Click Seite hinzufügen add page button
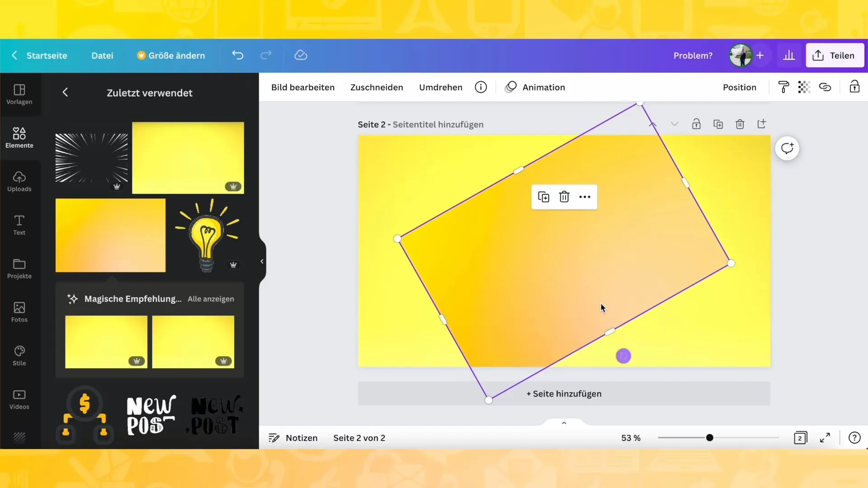The width and height of the screenshot is (868, 488). tap(564, 393)
